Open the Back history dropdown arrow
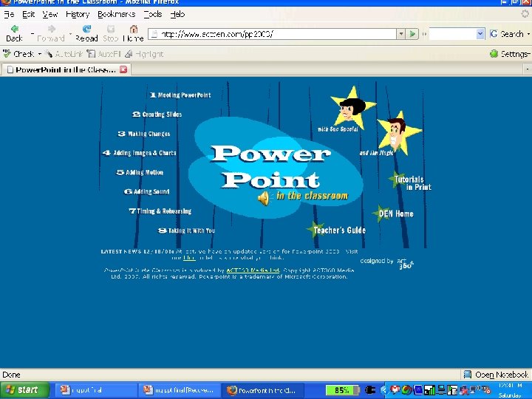 [33, 33]
